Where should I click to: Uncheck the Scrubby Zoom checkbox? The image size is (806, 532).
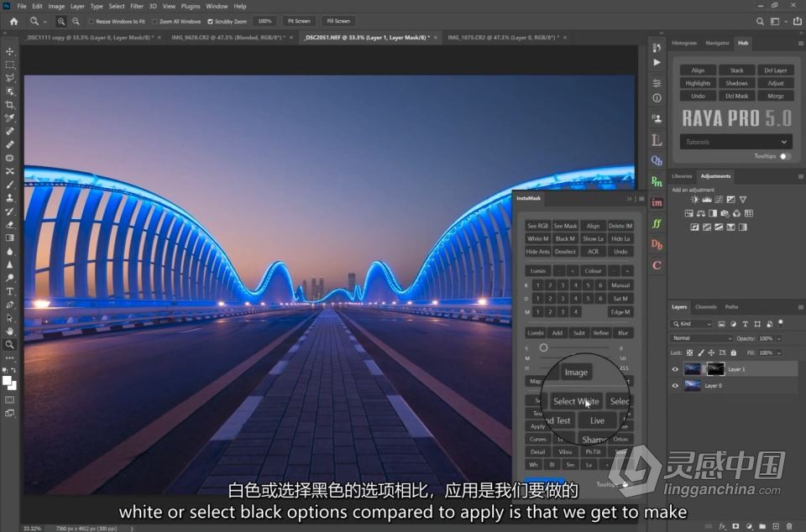[x=210, y=22]
